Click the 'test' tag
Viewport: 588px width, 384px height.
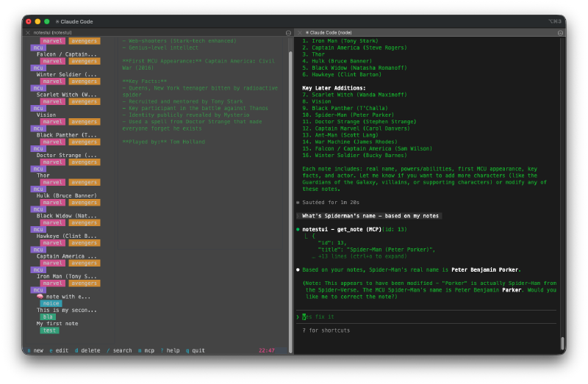tap(49, 330)
